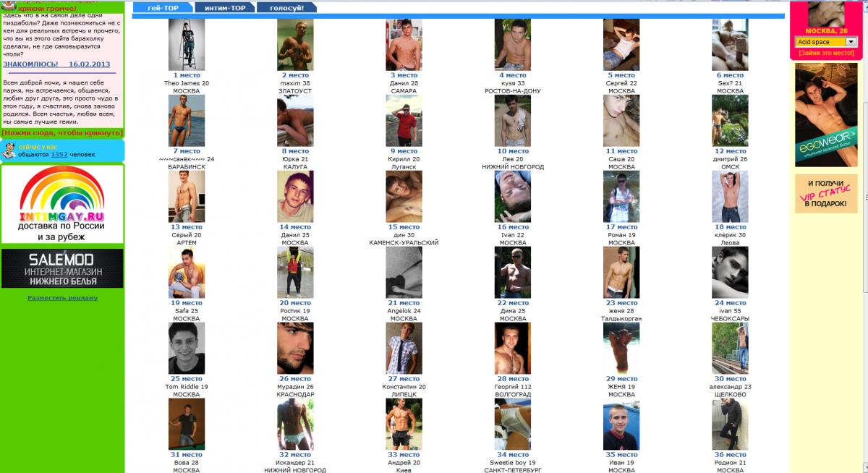Open the ЗНАКОМЛЮСЬ! 16.02.2013 post link

(x=56, y=64)
